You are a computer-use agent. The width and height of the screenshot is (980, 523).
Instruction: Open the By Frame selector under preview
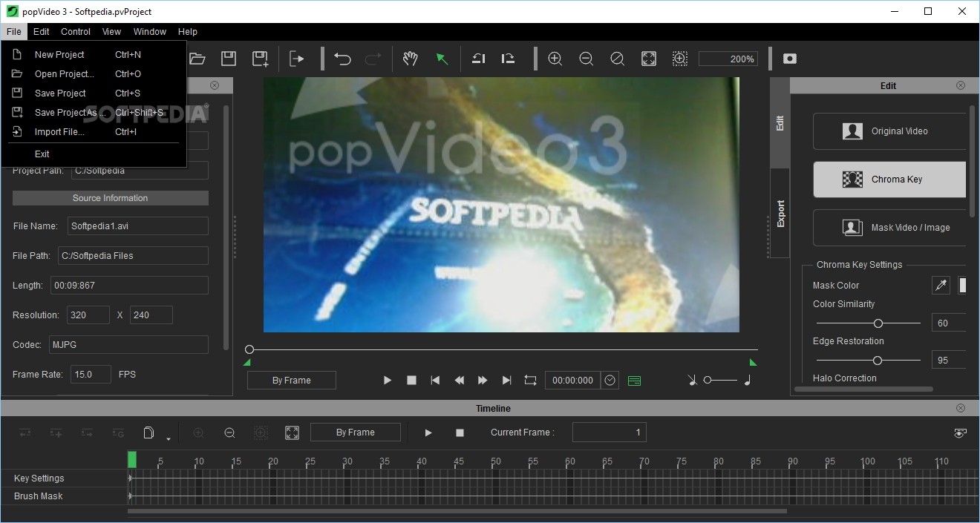(x=292, y=380)
